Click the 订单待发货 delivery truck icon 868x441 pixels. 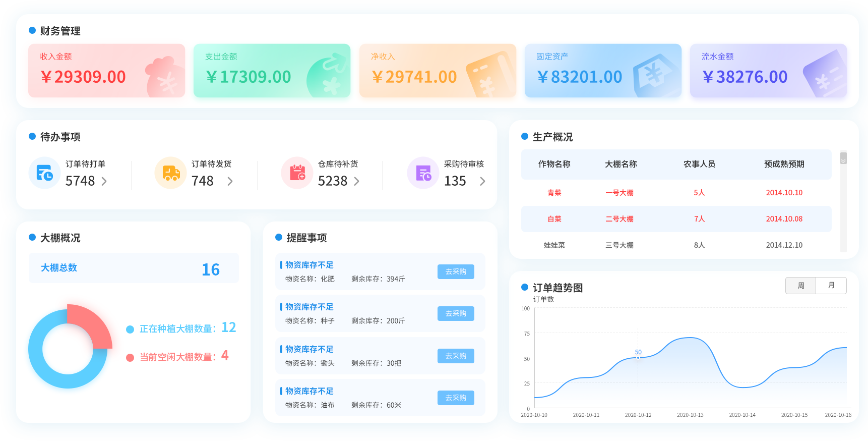[171, 173]
